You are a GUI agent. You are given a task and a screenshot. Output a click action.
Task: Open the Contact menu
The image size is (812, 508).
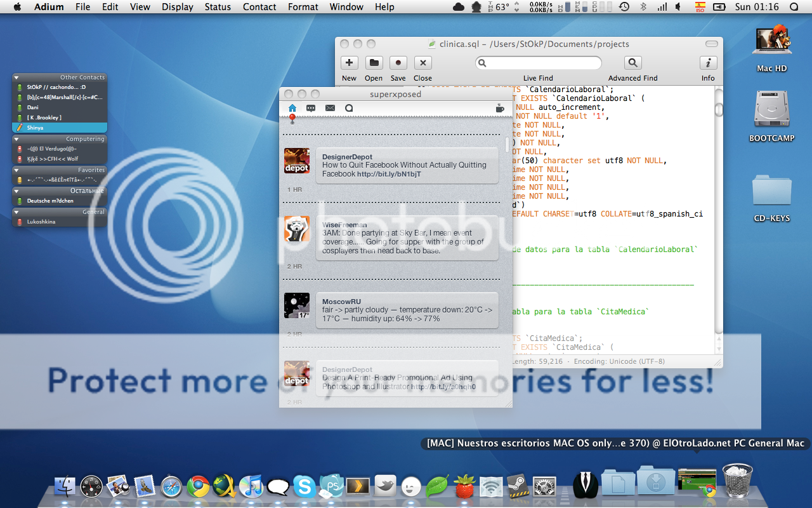point(259,7)
